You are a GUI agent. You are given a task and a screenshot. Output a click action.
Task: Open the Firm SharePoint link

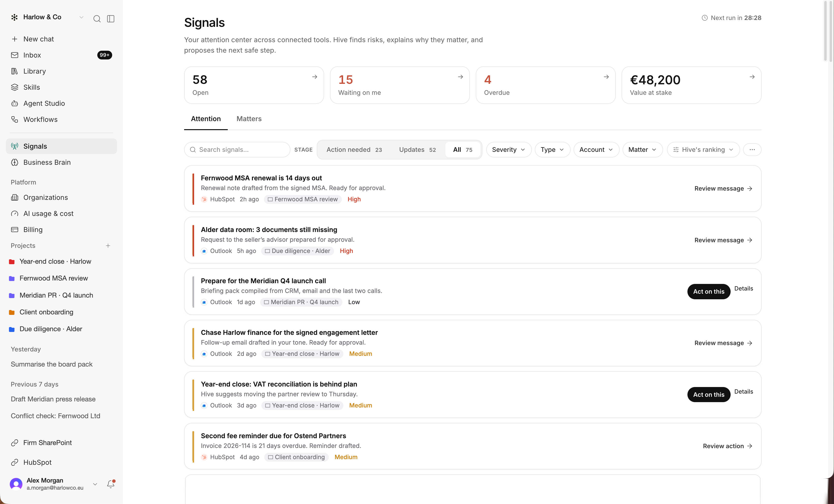point(61,443)
